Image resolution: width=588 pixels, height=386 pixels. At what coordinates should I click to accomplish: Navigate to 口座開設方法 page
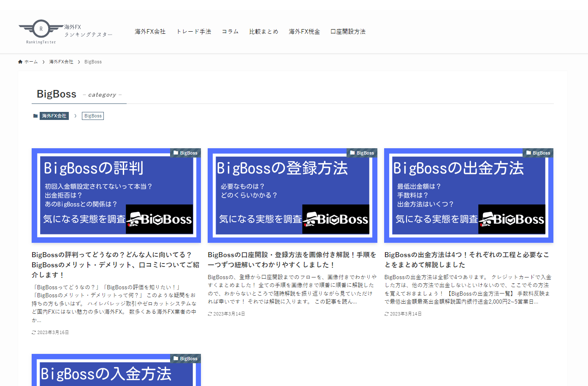click(348, 32)
